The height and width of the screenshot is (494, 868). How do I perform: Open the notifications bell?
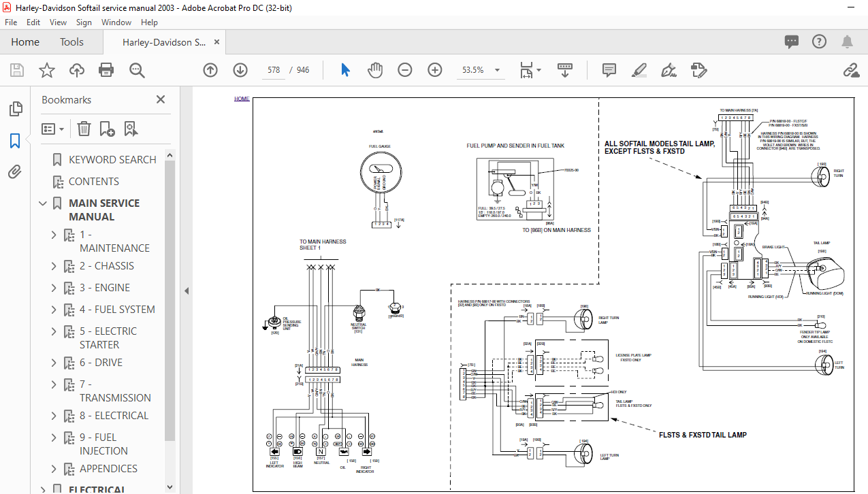847,42
